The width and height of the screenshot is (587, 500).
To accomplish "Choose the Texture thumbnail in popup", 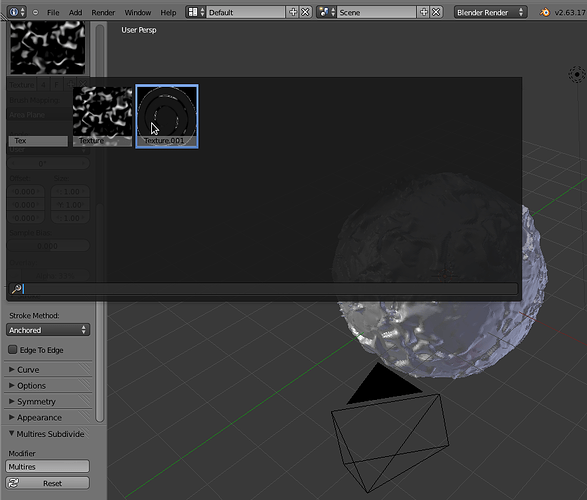I will [x=102, y=116].
